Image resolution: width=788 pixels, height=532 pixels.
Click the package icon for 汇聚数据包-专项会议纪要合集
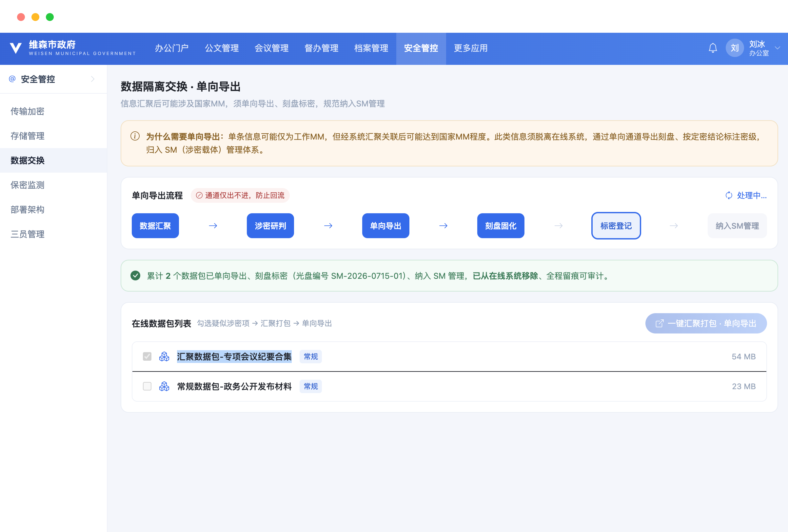pos(164,356)
